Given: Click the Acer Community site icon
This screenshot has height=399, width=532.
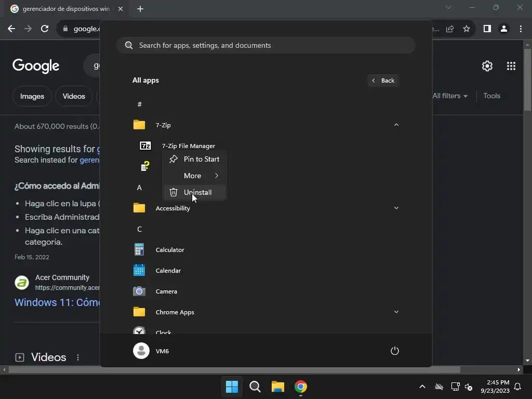Looking at the screenshot, I should pyautogui.click(x=22, y=282).
